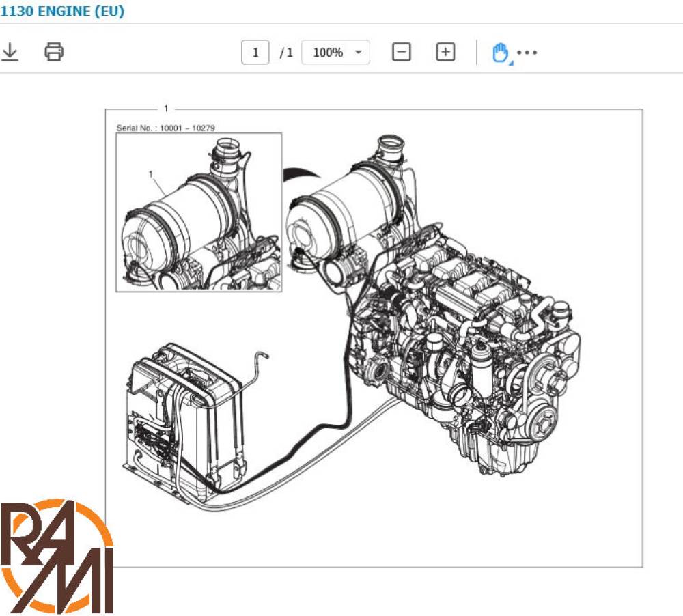Click the download document icon
The height and width of the screenshot is (616, 683).
pyautogui.click(x=10, y=52)
